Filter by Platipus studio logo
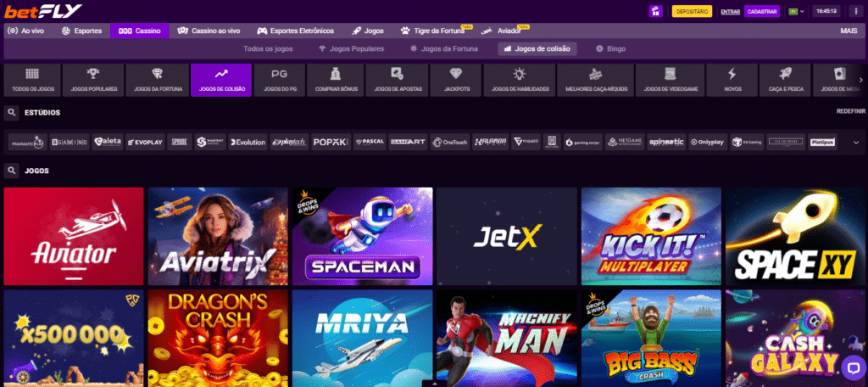This screenshot has width=868, height=387. pos(821,143)
